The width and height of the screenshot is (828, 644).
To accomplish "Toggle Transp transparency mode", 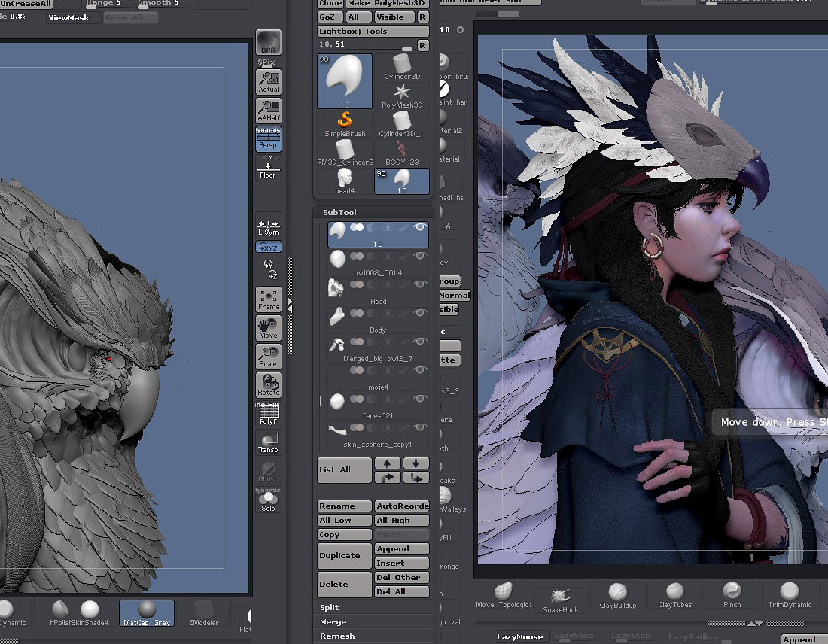I will (x=268, y=442).
